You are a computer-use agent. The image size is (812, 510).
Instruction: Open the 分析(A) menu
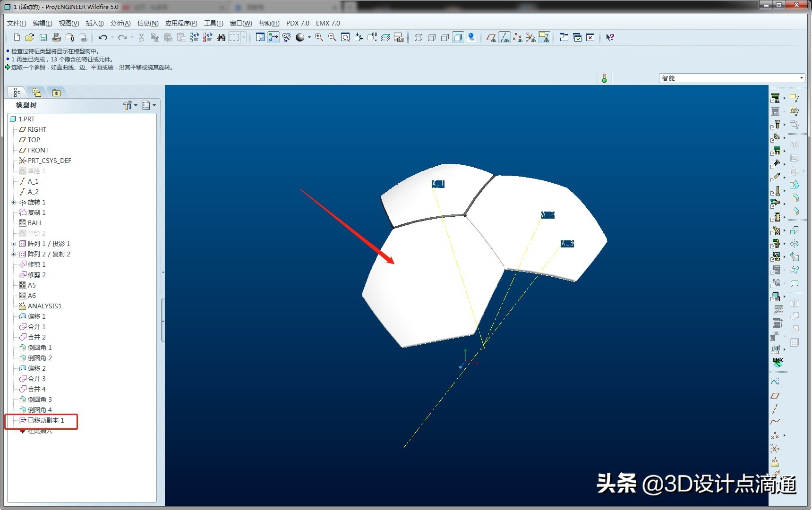click(x=120, y=23)
